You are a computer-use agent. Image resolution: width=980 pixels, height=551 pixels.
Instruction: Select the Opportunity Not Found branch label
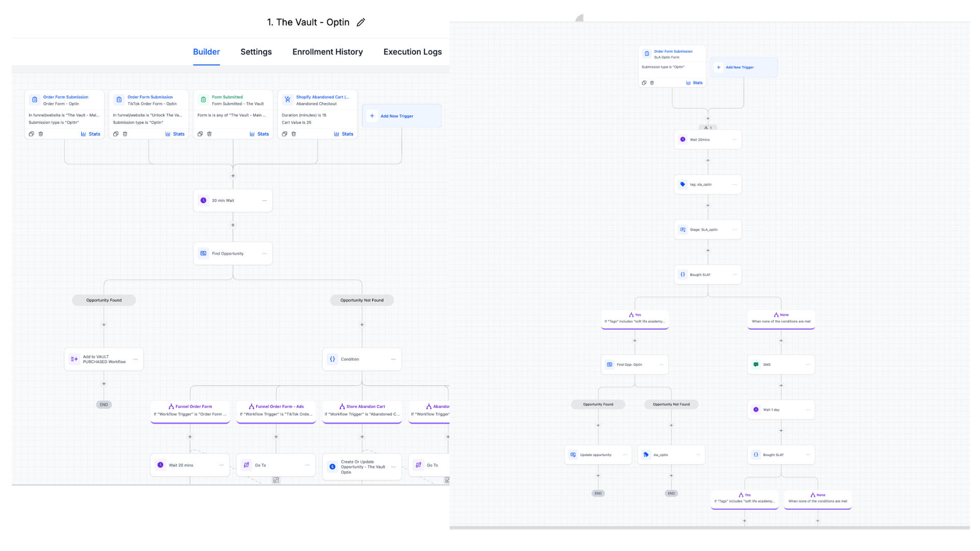point(362,300)
